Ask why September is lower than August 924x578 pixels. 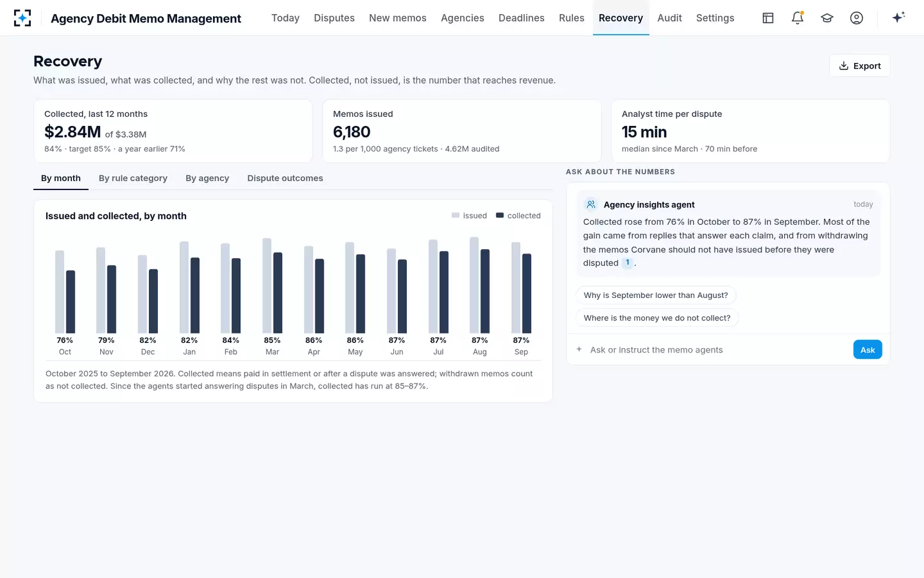tap(656, 295)
